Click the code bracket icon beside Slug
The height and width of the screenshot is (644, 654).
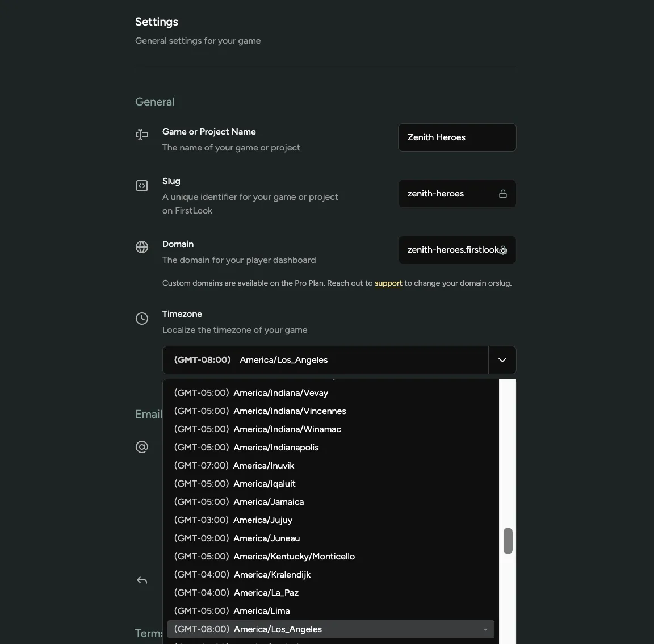(x=142, y=186)
